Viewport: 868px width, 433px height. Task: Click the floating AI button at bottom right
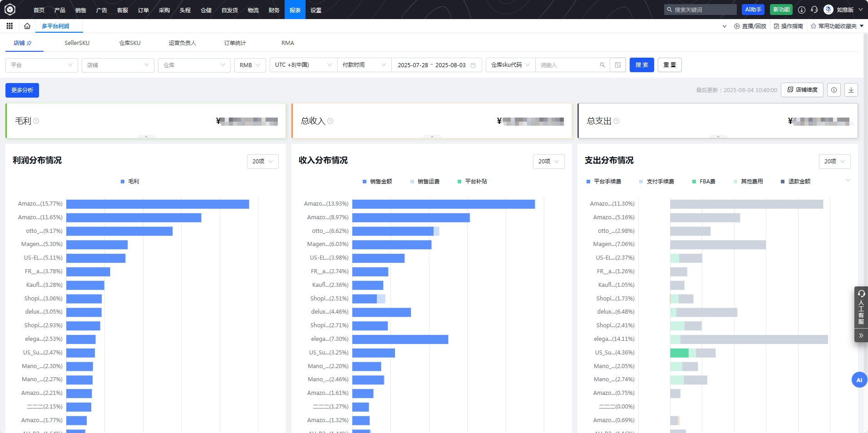[x=859, y=380]
